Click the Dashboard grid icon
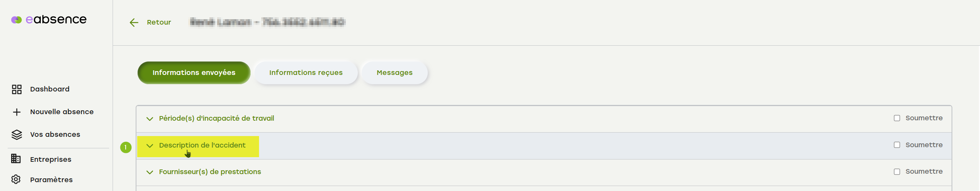980x191 pixels. [17, 89]
